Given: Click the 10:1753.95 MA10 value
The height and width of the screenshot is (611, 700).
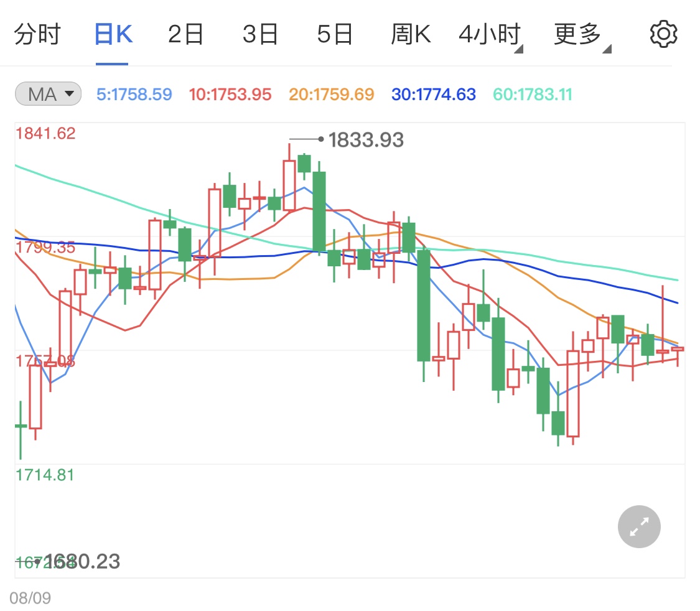Looking at the screenshot, I should click(x=230, y=95).
